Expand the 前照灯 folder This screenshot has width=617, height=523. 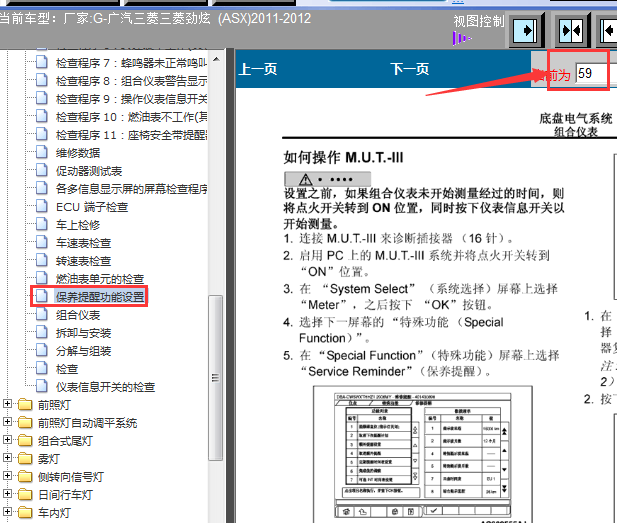point(7,404)
